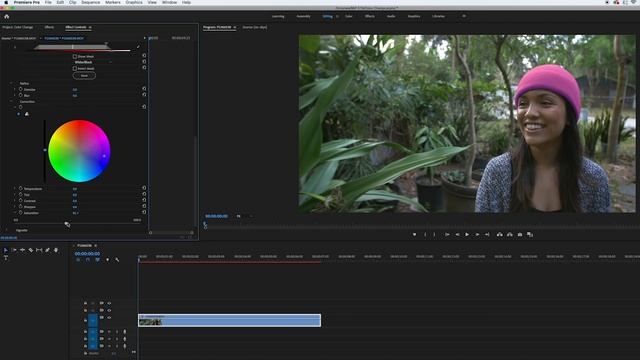Viewport: 640px width, 360px height.
Task: Collapse the Correction section
Action: (x=11, y=101)
